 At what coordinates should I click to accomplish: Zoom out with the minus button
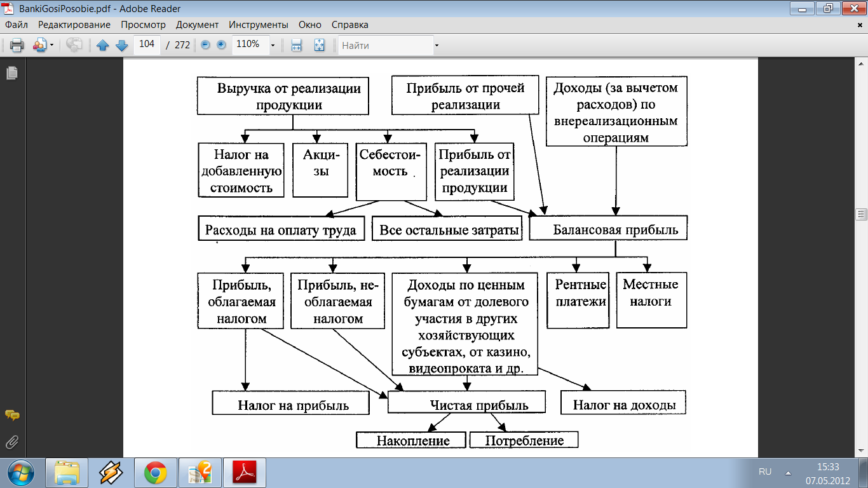[205, 45]
